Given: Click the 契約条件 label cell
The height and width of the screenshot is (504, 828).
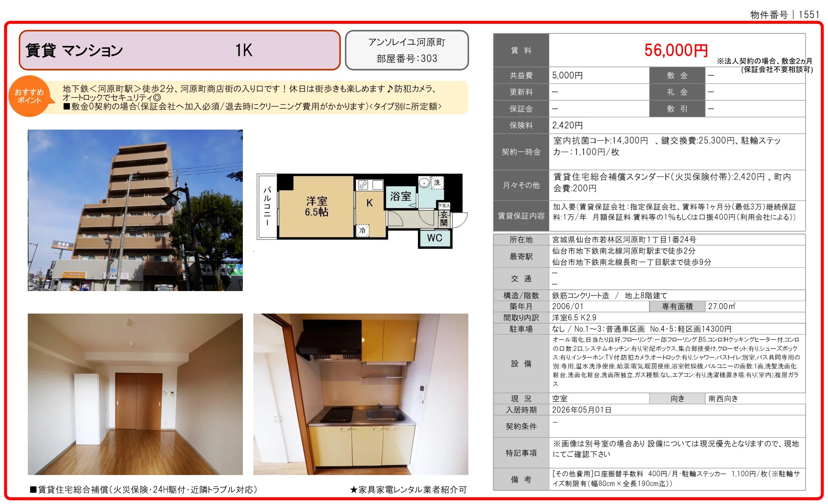Looking at the screenshot, I should tap(521, 426).
